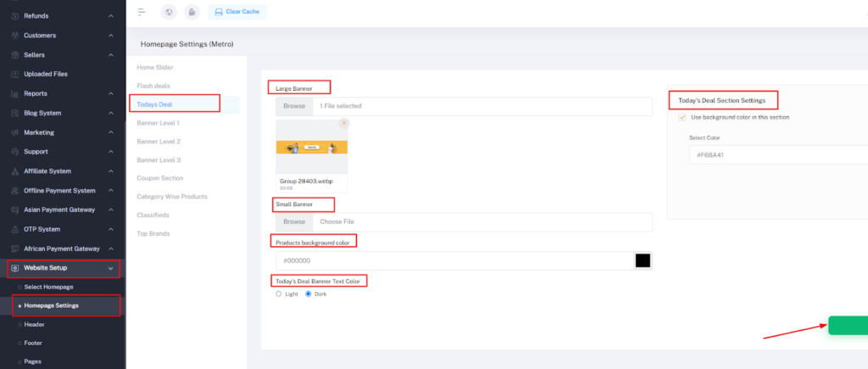Click the green save button
Image resolution: width=868 pixels, height=369 pixels.
pos(848,326)
